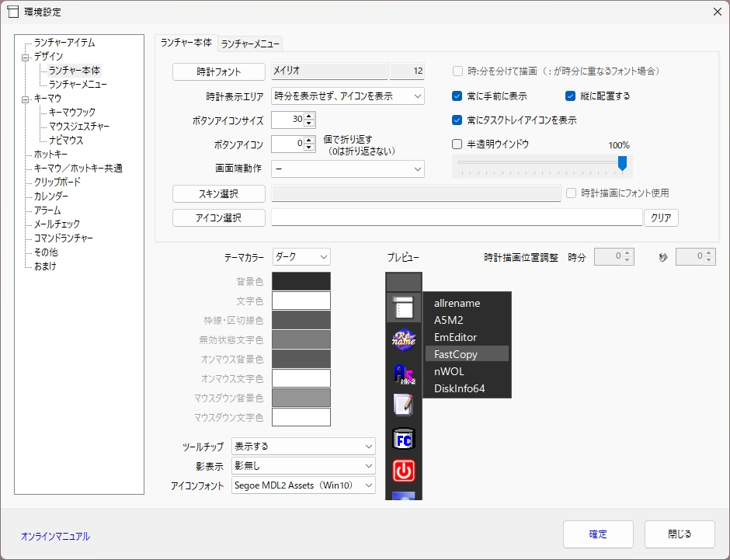The height and width of the screenshot is (560, 730).
Task: Select メールチェック in tree
Action: [x=57, y=224]
